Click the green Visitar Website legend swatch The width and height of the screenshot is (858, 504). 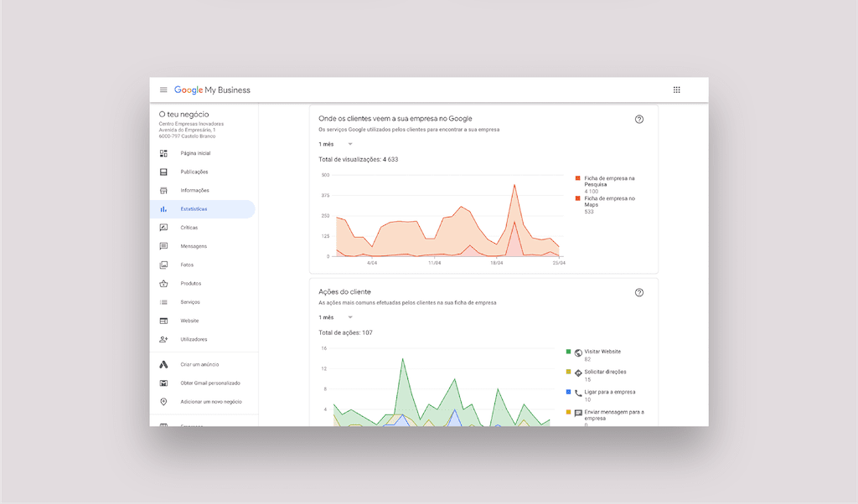(x=568, y=352)
